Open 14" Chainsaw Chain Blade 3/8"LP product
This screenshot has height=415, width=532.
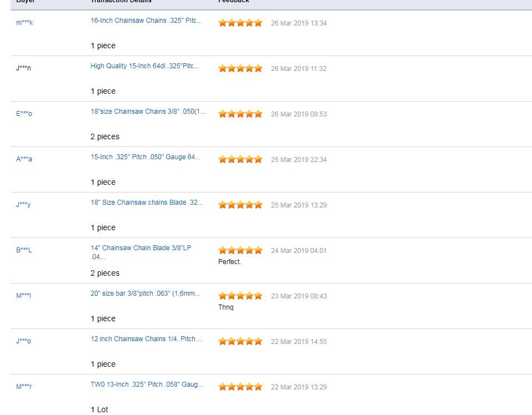[141, 252]
